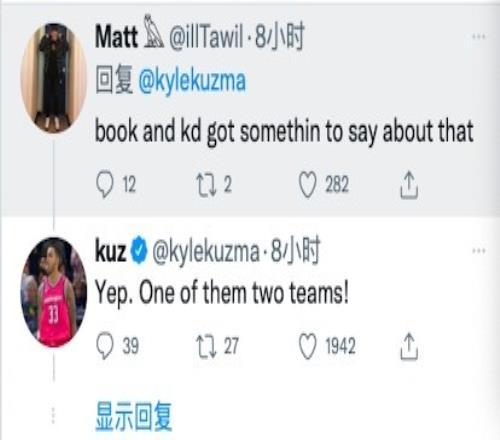Open @kylekuzma mention link in reply
Screen dimensions: 500x440
192,81
